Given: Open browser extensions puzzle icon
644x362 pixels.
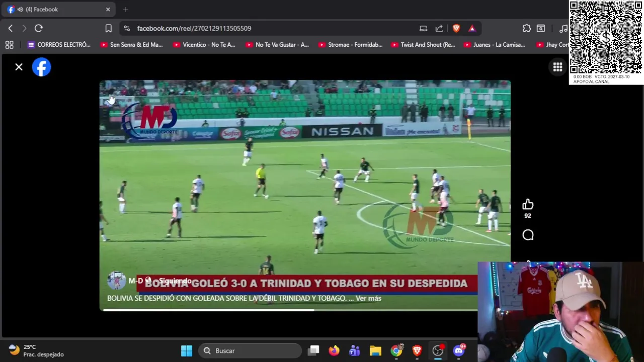Looking at the screenshot, I should (526, 28).
